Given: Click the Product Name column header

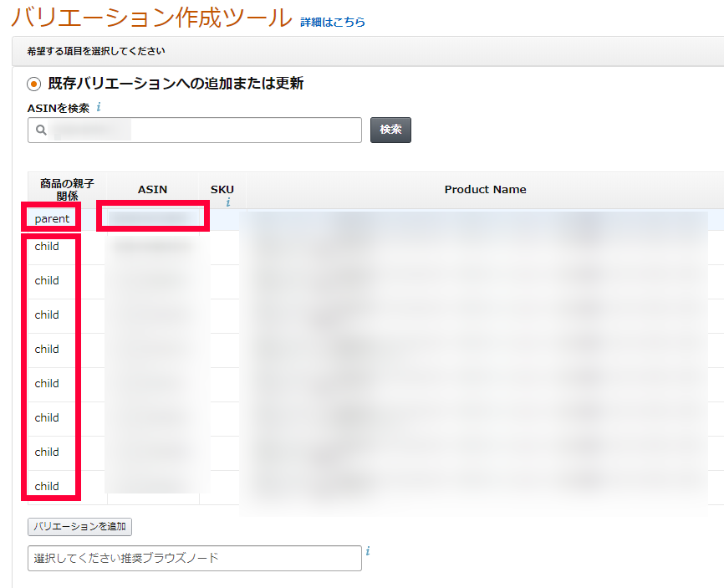Looking at the screenshot, I should [485, 190].
